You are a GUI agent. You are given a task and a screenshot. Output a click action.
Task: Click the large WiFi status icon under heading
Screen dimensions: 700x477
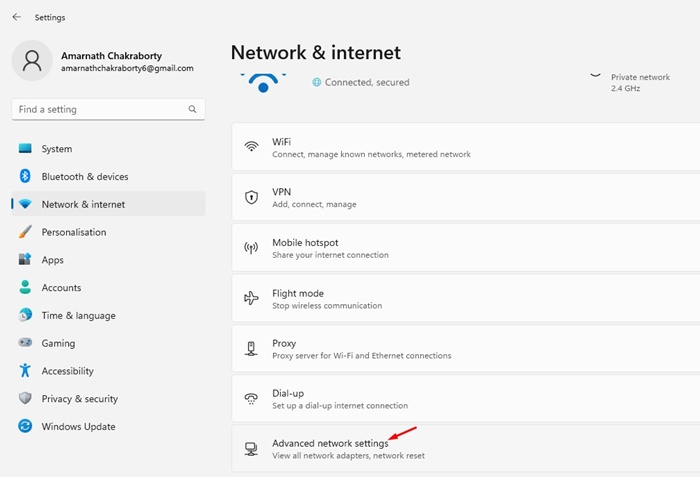[263, 83]
